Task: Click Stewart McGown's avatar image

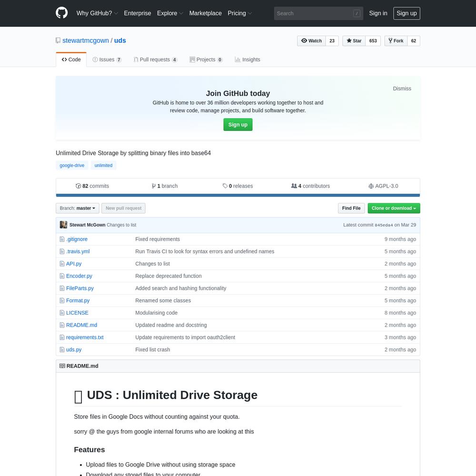Action: (x=63, y=225)
